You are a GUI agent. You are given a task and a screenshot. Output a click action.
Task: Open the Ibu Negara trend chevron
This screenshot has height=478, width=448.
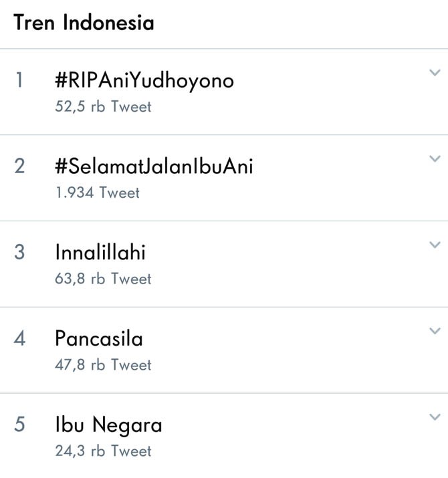click(x=435, y=418)
